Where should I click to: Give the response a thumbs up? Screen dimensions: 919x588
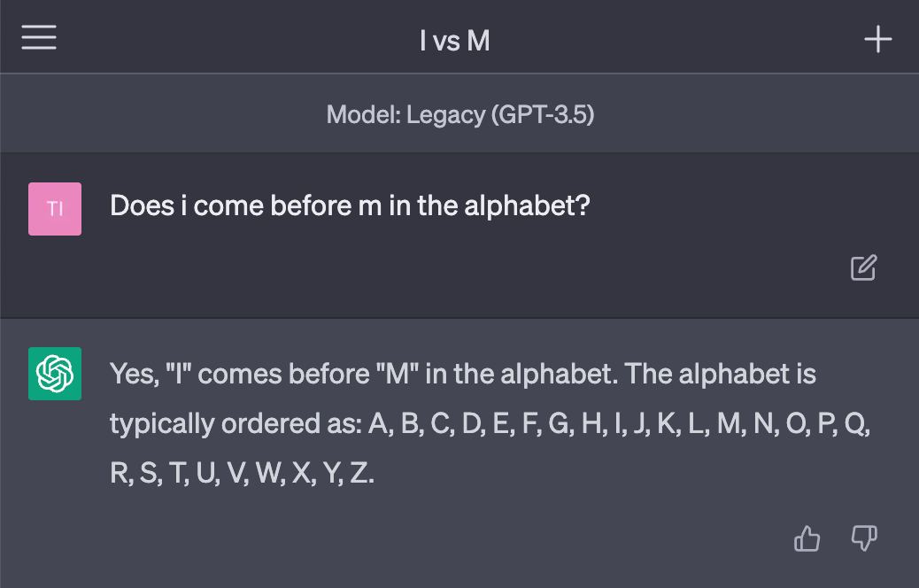807,538
